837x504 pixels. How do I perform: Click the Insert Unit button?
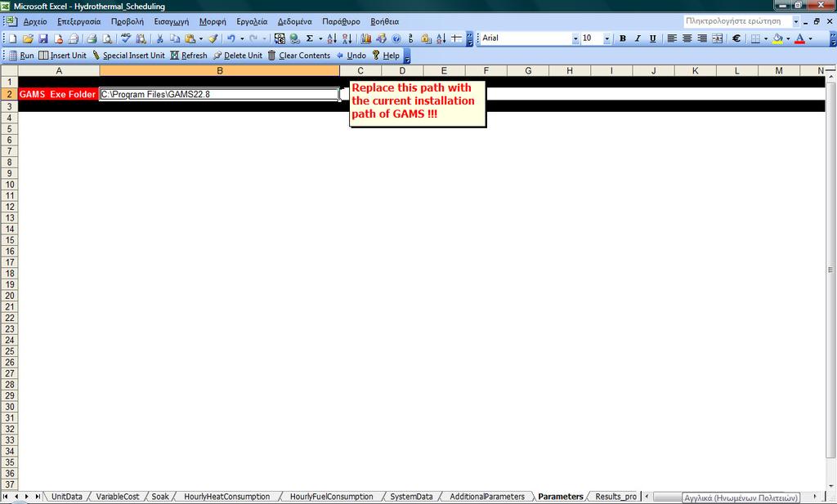tap(62, 56)
